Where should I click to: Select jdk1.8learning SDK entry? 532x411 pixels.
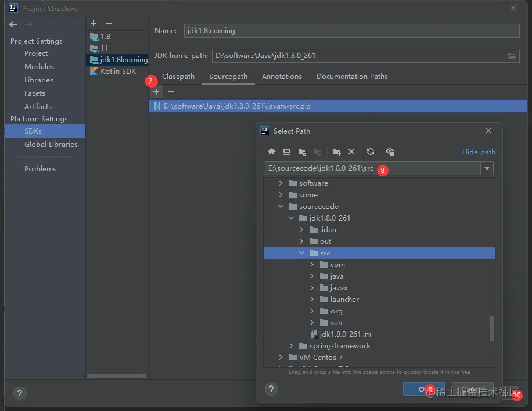point(117,60)
